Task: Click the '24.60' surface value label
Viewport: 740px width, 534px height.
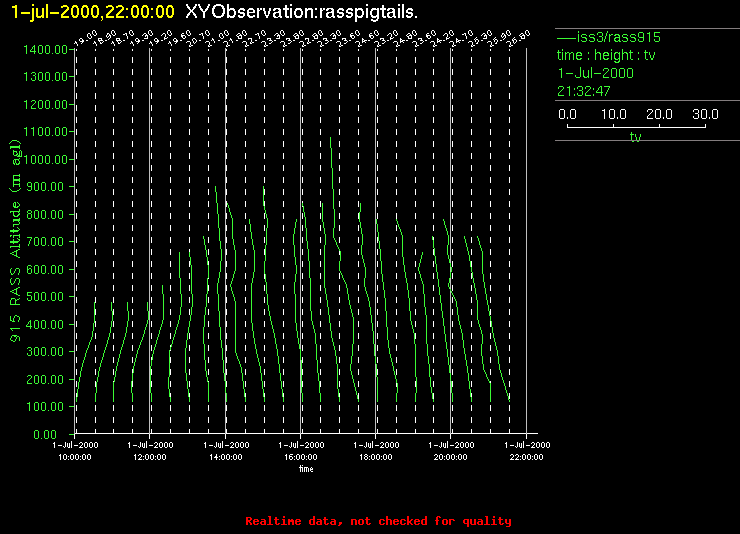Action: point(368,38)
